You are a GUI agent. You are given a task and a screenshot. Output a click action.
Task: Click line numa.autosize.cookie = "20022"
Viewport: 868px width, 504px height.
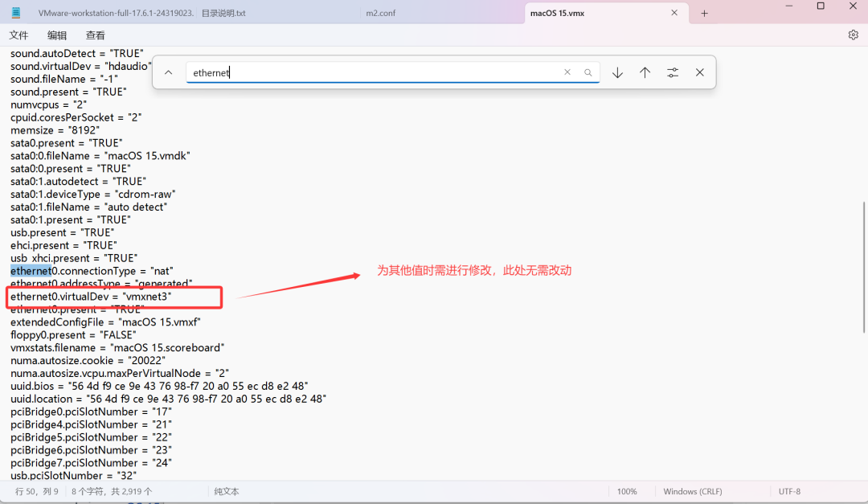click(x=88, y=361)
